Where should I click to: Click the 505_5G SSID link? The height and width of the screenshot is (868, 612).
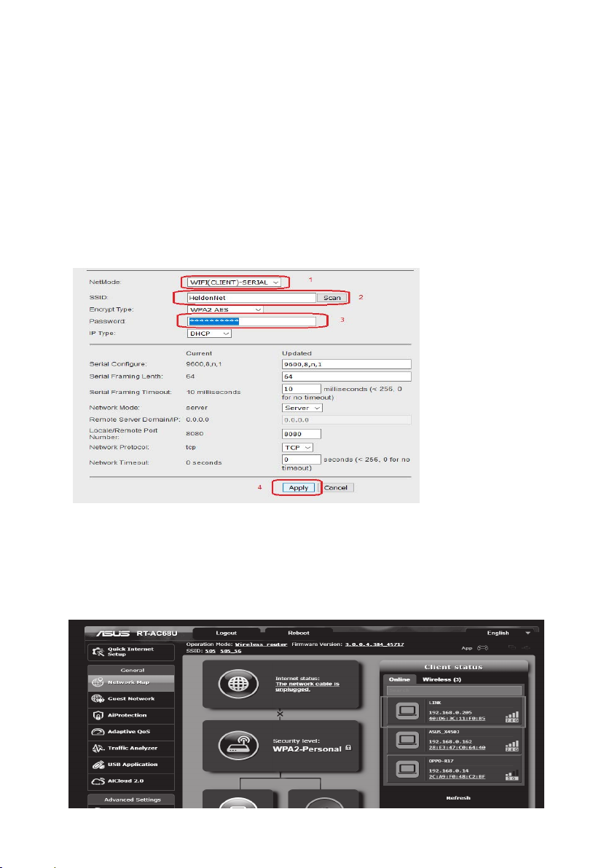point(230,651)
